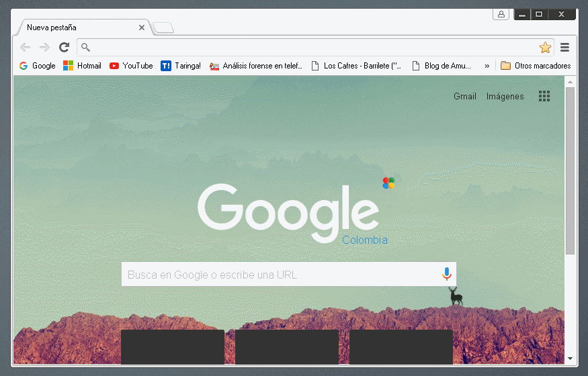This screenshot has width=588, height=376.
Task: Click the colorful doodle dots icon
Action: click(388, 183)
